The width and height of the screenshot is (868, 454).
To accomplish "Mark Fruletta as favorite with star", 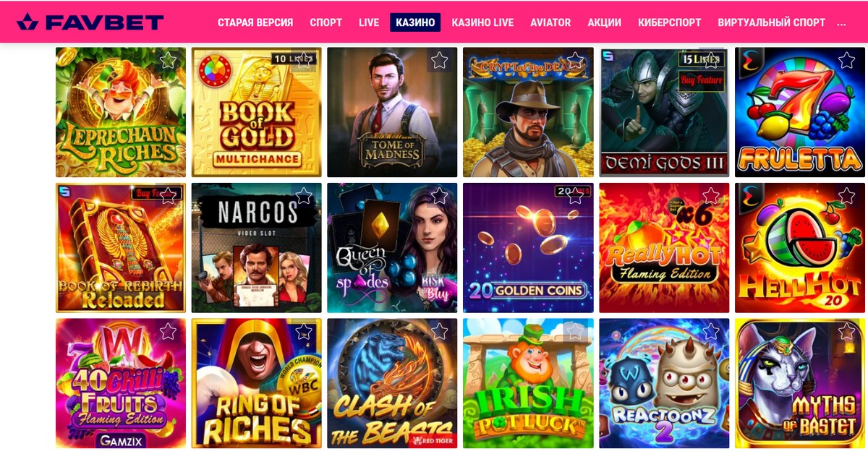I will pyautogui.click(x=847, y=60).
